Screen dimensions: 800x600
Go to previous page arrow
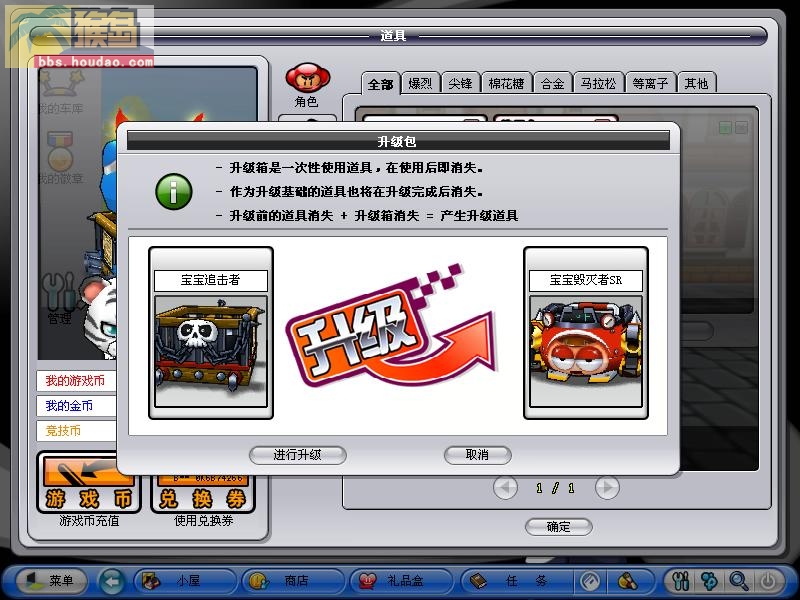506,488
